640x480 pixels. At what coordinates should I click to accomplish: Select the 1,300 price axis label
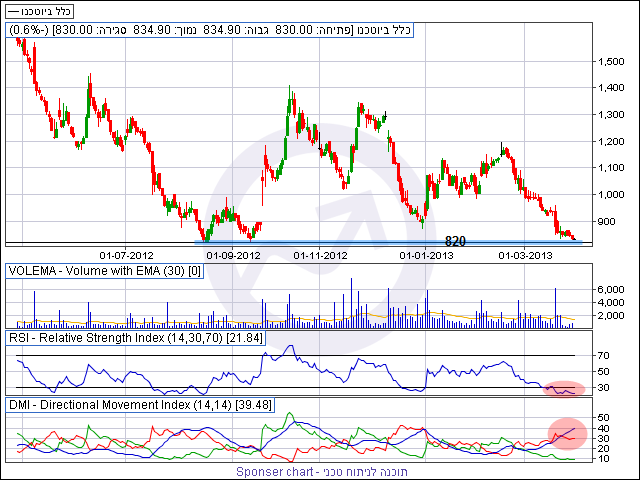point(611,115)
